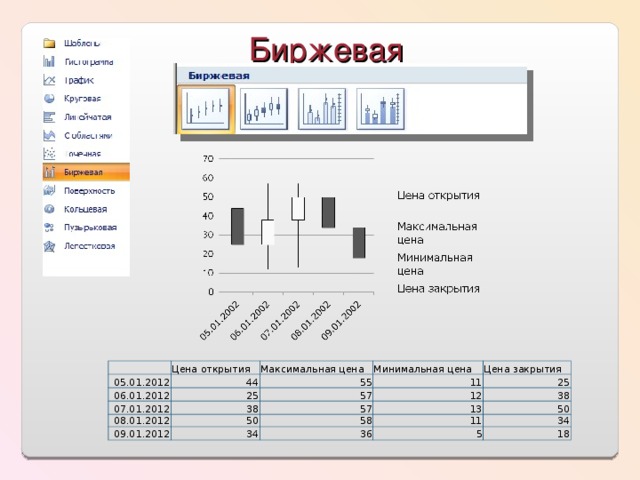Click the Максимальная цена legend entry
The width and height of the screenshot is (640, 480).
[437, 233]
